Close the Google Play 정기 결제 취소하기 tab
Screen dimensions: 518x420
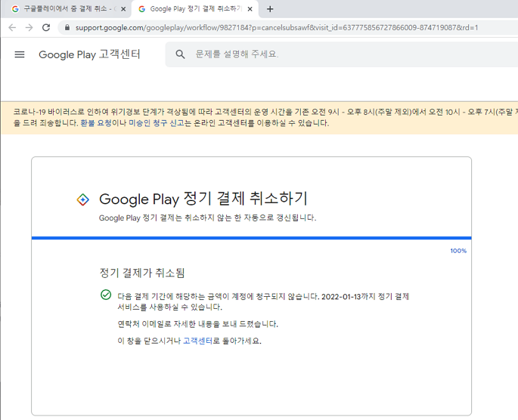point(250,9)
